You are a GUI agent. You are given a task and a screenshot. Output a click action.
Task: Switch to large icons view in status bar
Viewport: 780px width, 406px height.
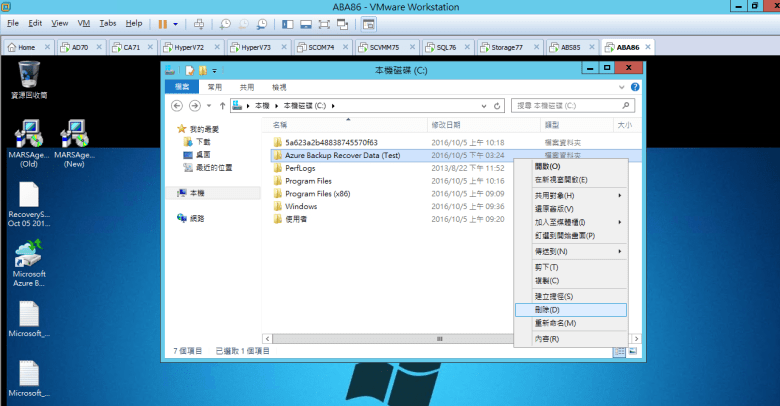pos(629,351)
